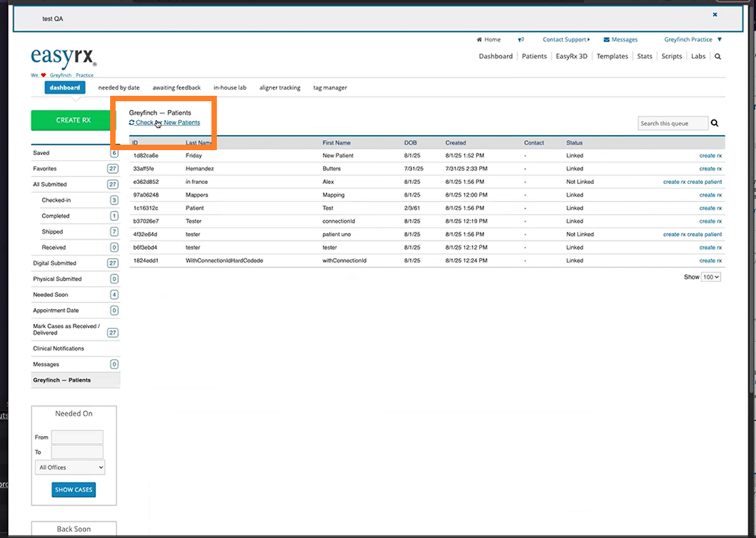Viewport: 756px width, 538px height.
Task: Open the Labs navigation item
Action: [698, 56]
